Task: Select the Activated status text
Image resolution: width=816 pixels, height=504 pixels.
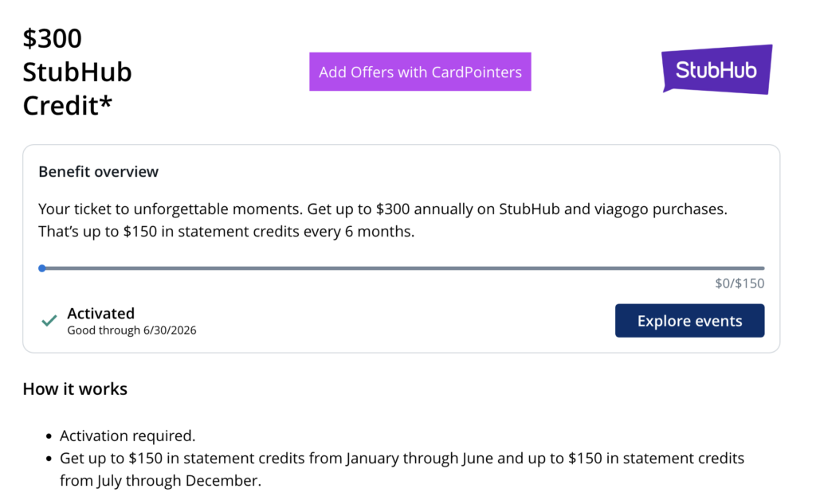Action: coord(100,313)
